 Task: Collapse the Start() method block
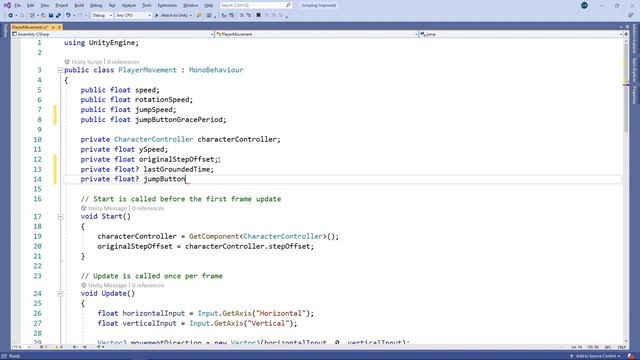(60, 217)
